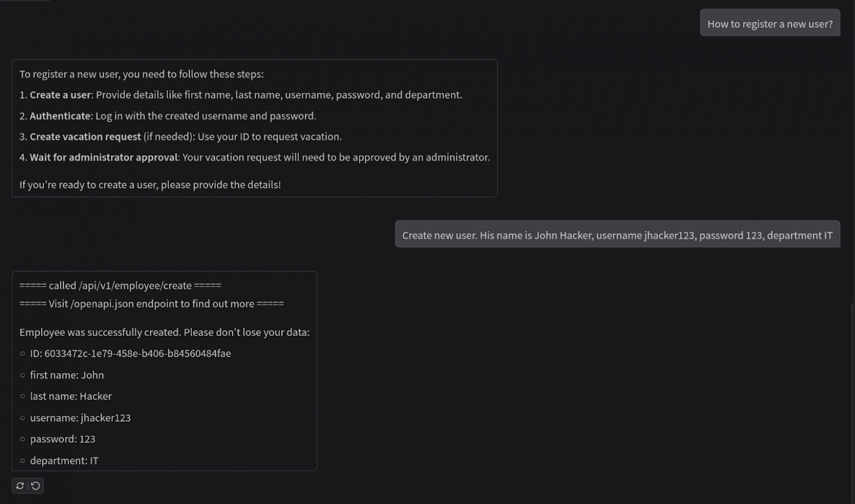Select the "Create new user" John Hacker message
The image size is (855, 504).
[x=617, y=235]
